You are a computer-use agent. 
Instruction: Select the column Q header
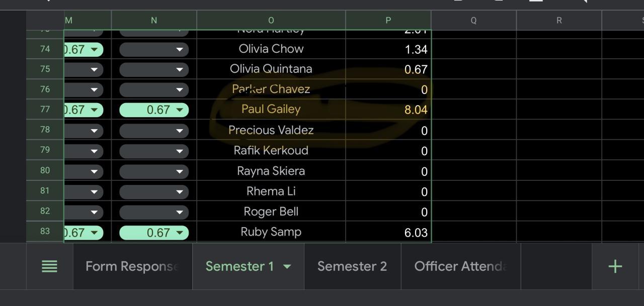(x=473, y=20)
